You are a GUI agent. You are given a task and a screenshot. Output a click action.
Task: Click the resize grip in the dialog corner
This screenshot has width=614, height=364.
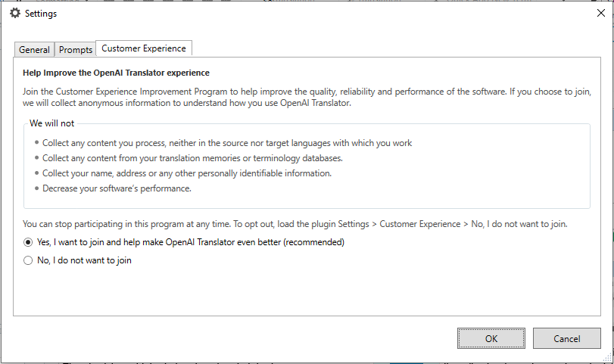[x=608, y=357]
